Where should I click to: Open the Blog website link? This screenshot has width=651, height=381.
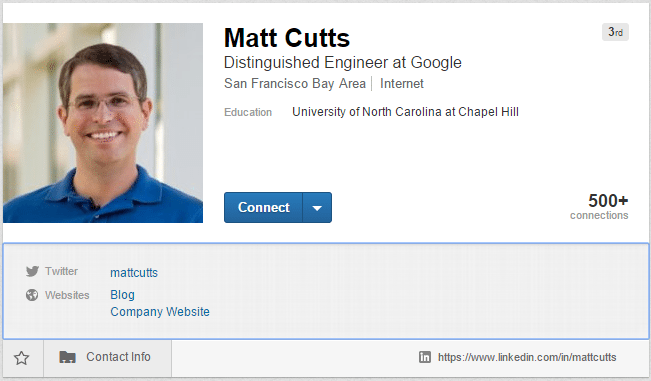click(x=122, y=295)
